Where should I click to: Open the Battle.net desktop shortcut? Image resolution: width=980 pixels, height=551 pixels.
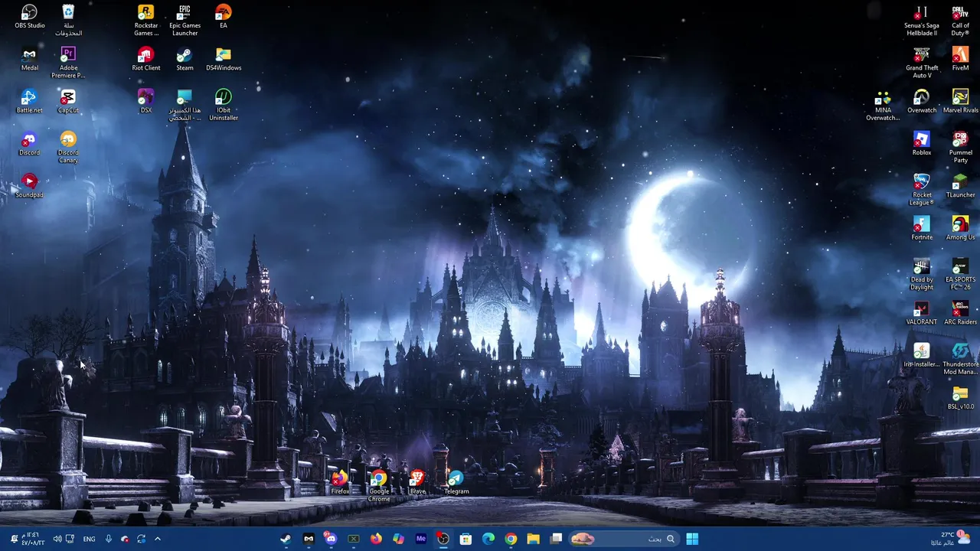(29, 101)
